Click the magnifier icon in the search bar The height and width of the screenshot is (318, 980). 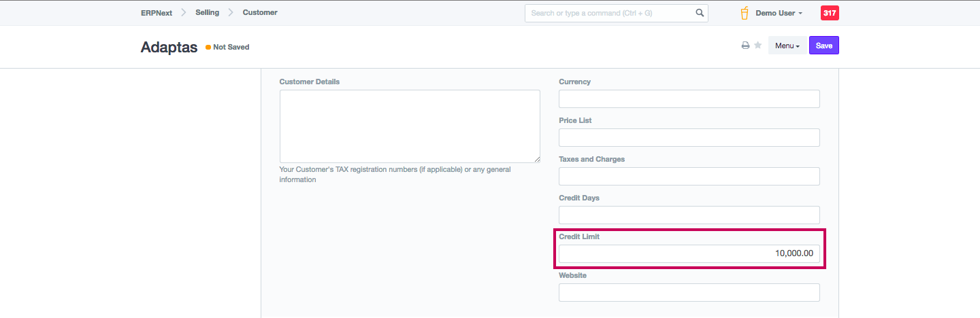700,13
